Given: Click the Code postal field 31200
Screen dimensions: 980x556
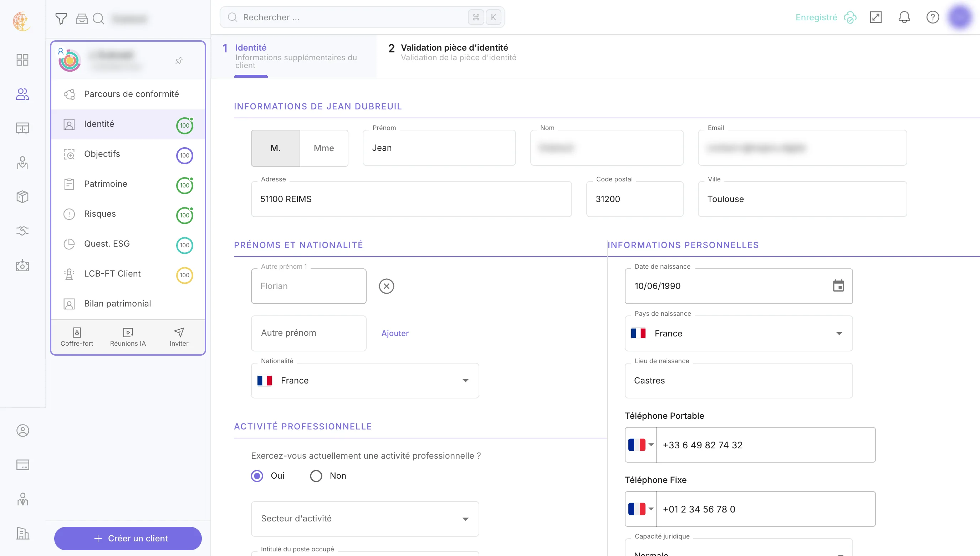Looking at the screenshot, I should 635,199.
